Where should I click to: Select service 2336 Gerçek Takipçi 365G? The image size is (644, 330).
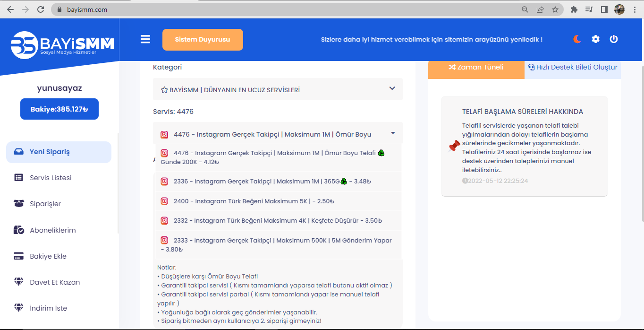pos(278,181)
